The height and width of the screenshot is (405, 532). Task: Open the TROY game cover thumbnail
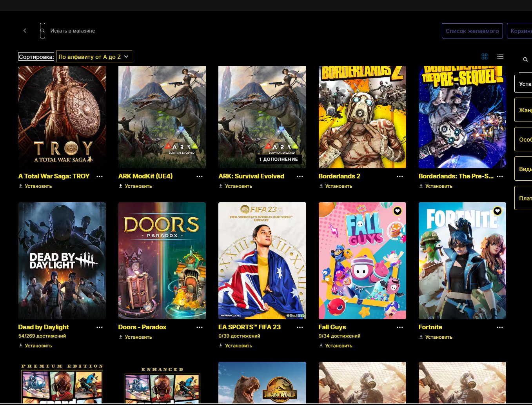tap(62, 117)
